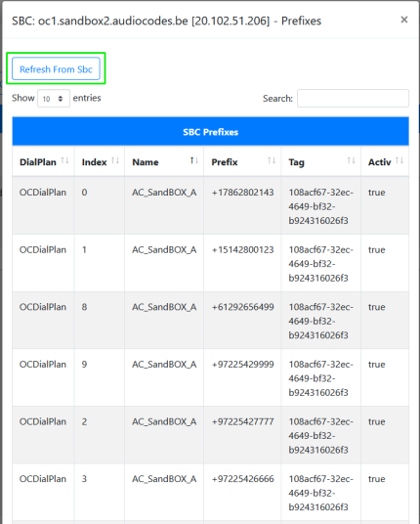
Task: Sort by Prefix column arrows
Action: [x=272, y=160]
